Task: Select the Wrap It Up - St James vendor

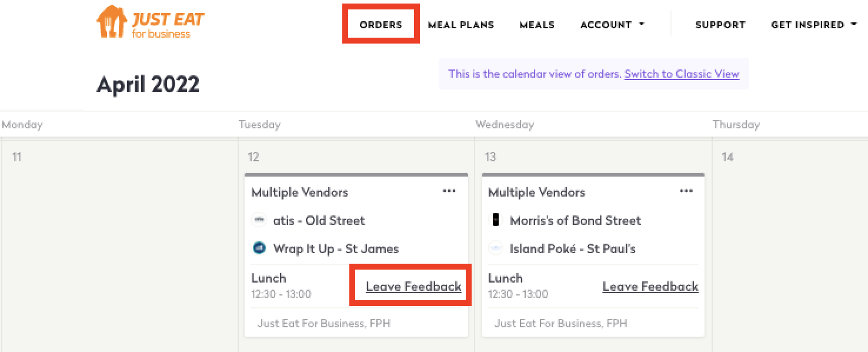Action: pyautogui.click(x=336, y=249)
